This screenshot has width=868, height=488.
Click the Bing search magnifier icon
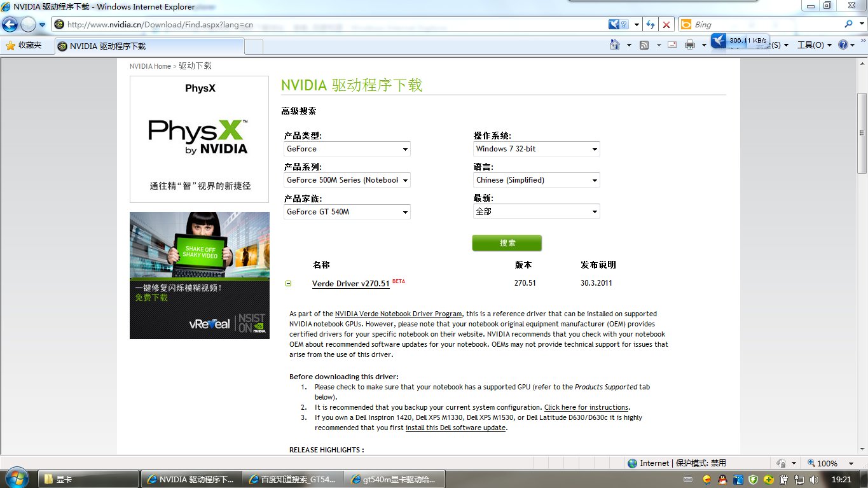pos(849,24)
